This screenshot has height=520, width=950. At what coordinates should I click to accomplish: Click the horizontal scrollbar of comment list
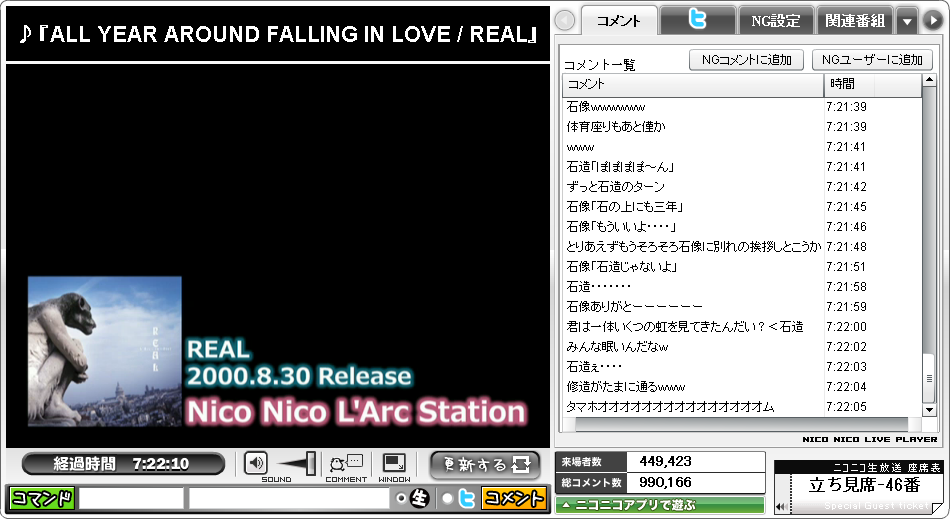742,425
